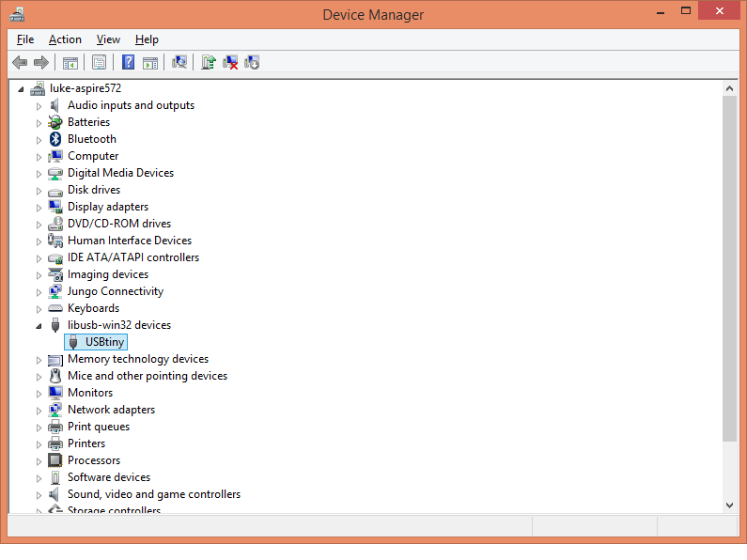Expand Memory technology devices node
This screenshot has height=560, width=747.
click(x=39, y=360)
